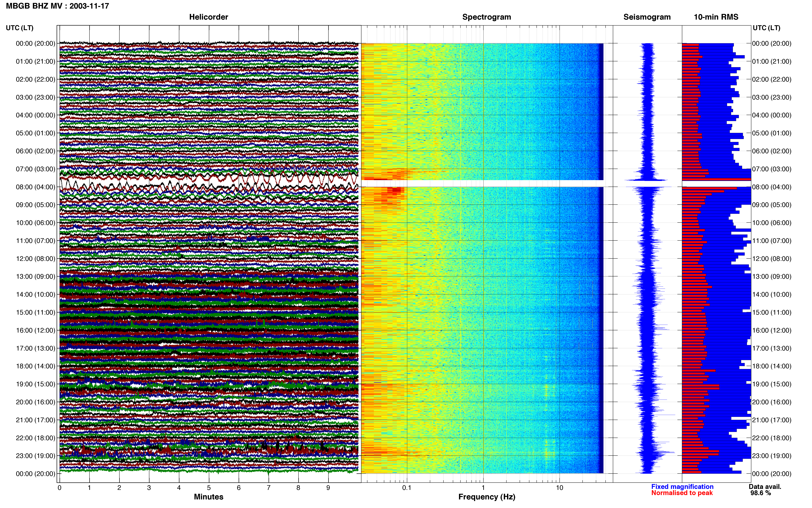Click frequency tick label '0.1'
Viewport: 812px width, 508px height.
(x=407, y=487)
